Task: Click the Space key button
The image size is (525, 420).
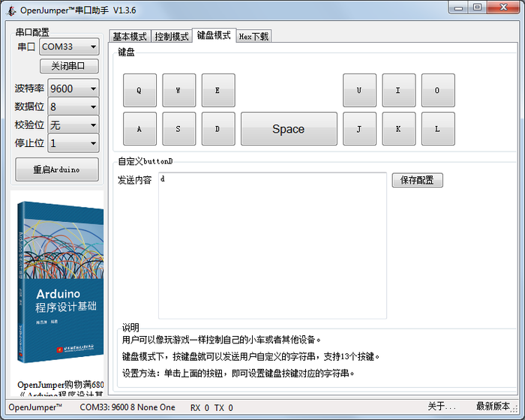Action: click(x=289, y=128)
